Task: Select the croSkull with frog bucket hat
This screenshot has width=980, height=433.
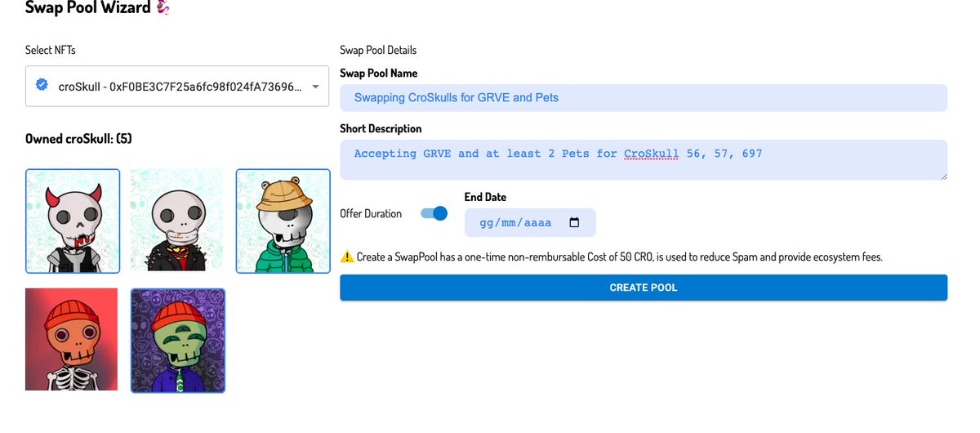Action: coord(283,221)
